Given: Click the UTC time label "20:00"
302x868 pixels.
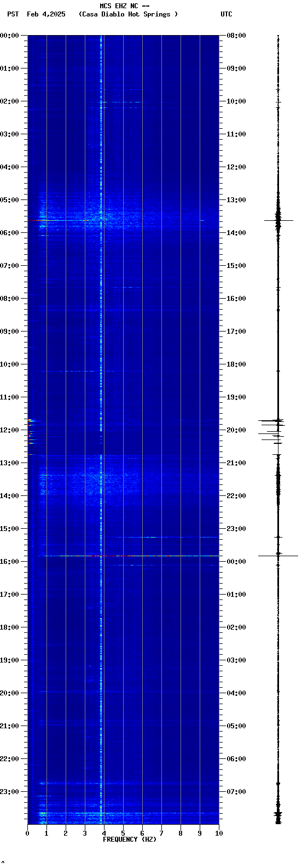Looking at the screenshot, I should 236,430.
